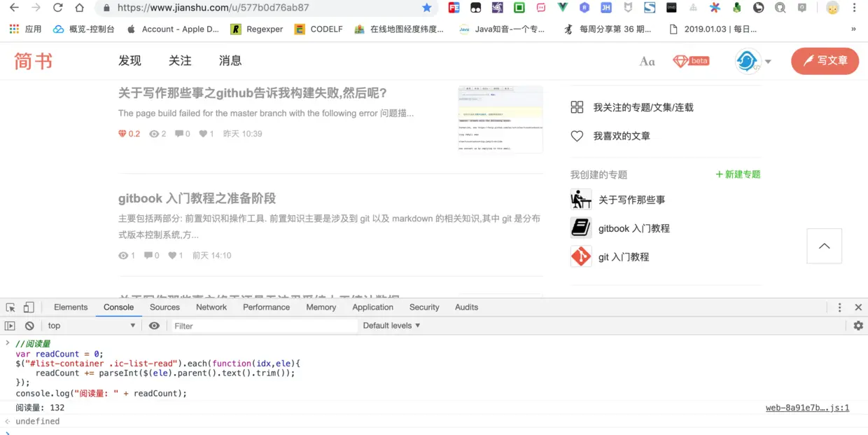The width and height of the screenshot is (868, 435).
Task: Click the 新建专题 link
Action: [x=737, y=174]
